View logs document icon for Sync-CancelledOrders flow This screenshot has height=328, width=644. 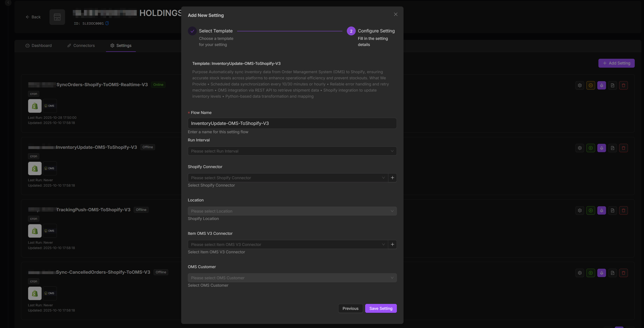click(612, 273)
